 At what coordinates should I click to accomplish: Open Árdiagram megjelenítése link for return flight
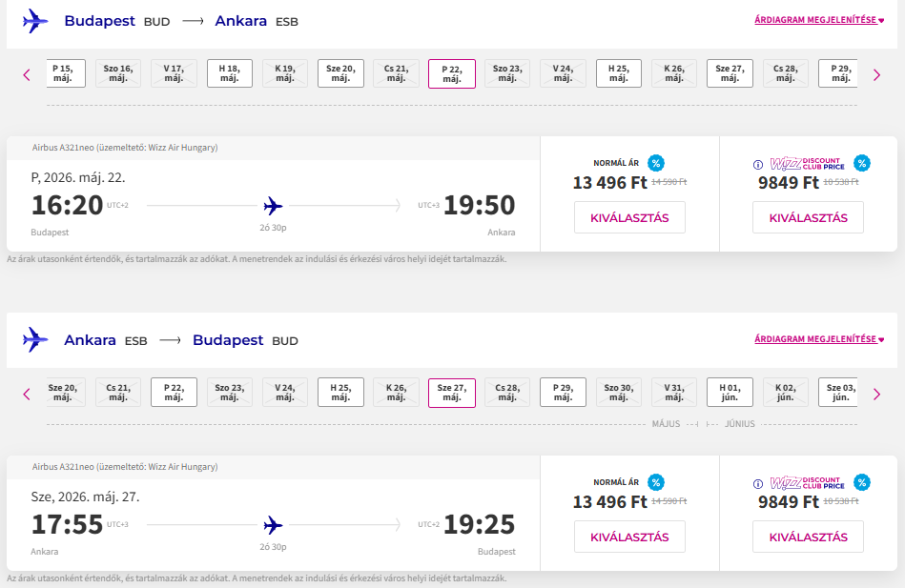tap(819, 339)
